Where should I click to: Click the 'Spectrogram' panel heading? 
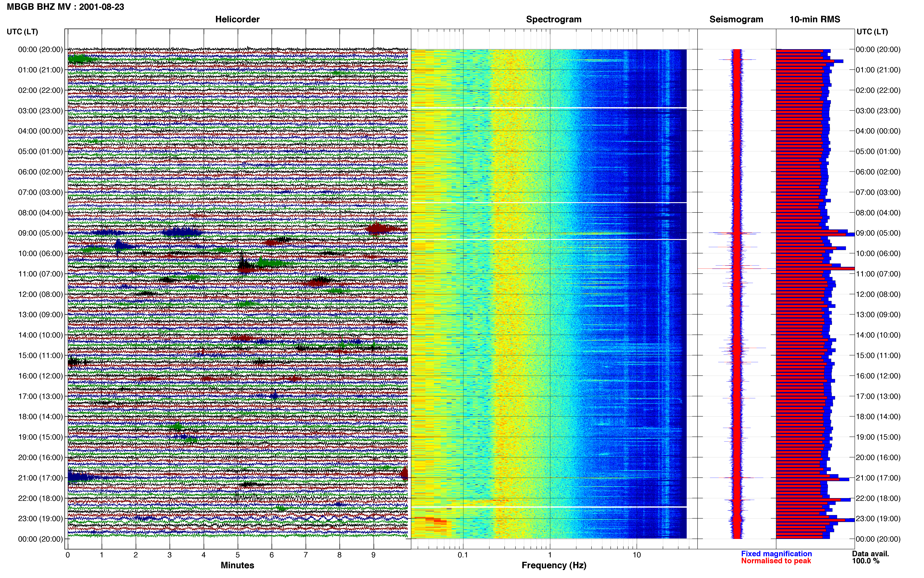pos(554,20)
